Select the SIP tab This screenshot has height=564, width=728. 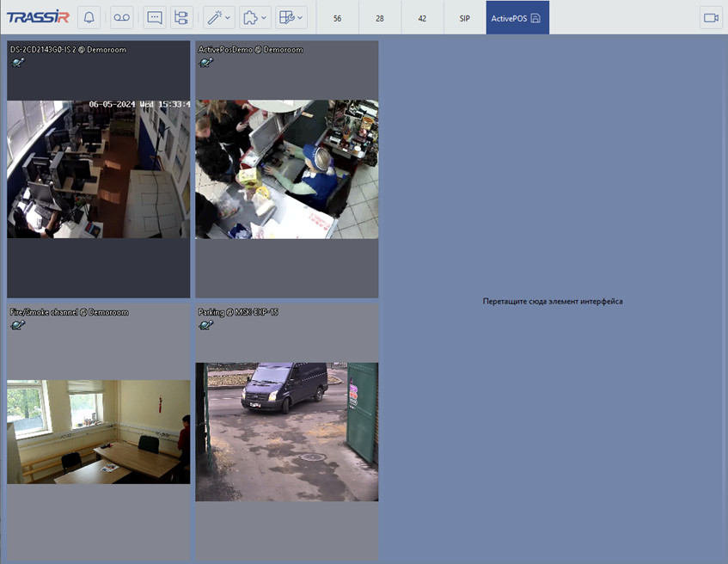pos(464,18)
